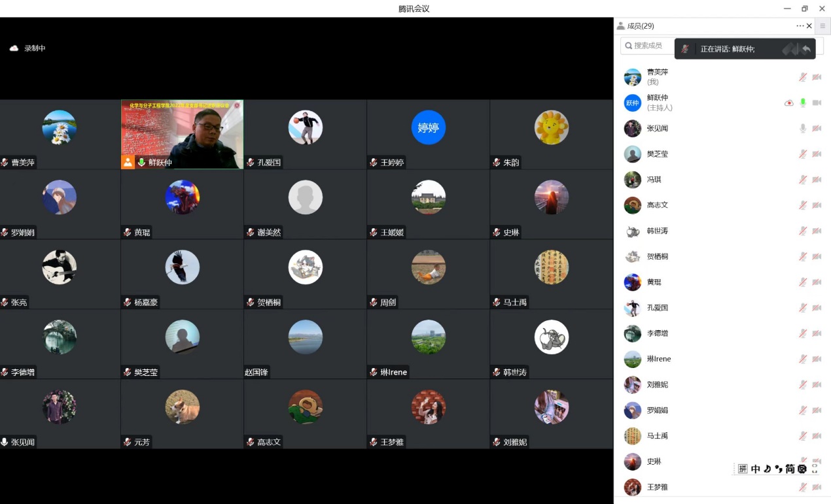This screenshot has width=831, height=504.
Task: Click the cloud recording icon beside 鲜跃仲
Action: tap(788, 103)
